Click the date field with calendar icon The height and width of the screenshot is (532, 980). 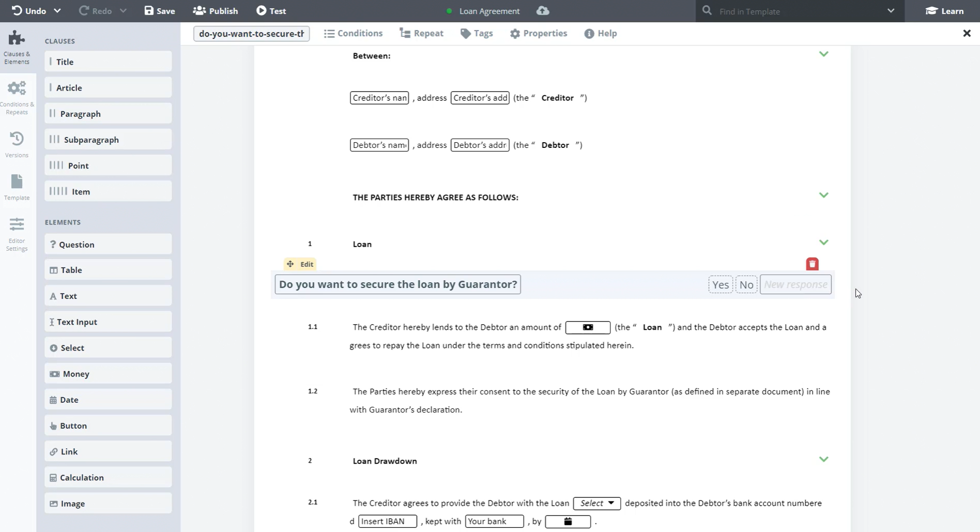click(568, 521)
